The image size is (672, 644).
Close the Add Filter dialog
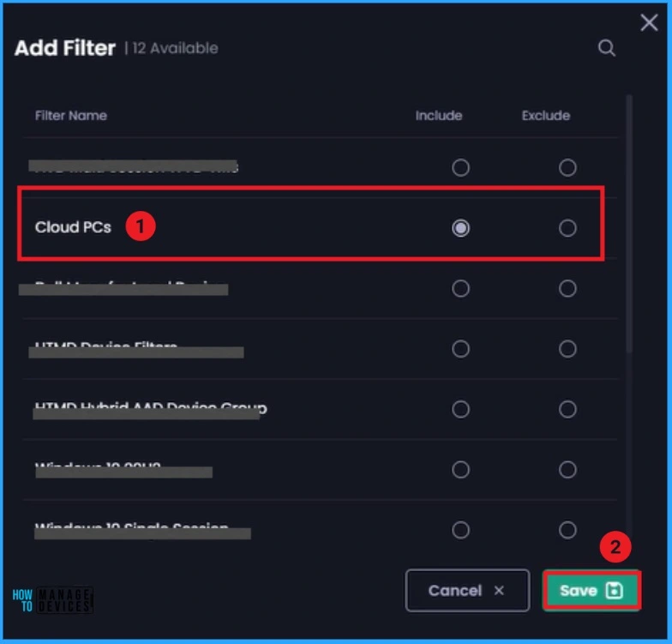649,22
